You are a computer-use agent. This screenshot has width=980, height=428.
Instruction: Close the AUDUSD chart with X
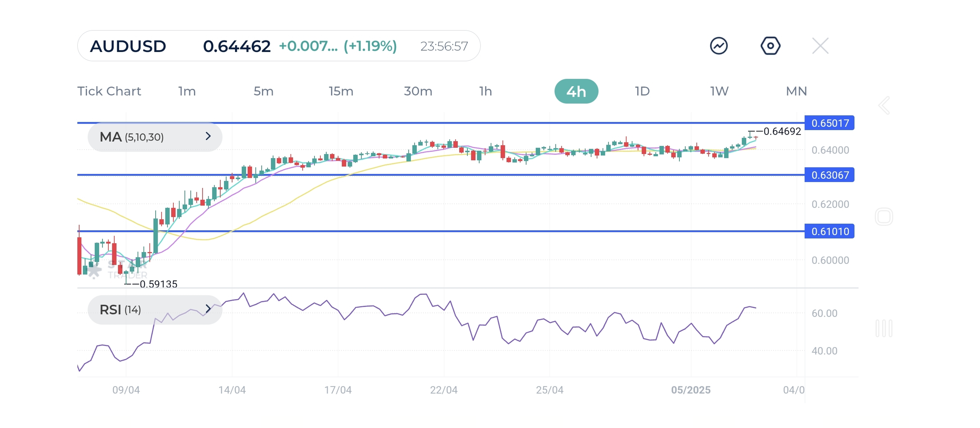coord(820,46)
